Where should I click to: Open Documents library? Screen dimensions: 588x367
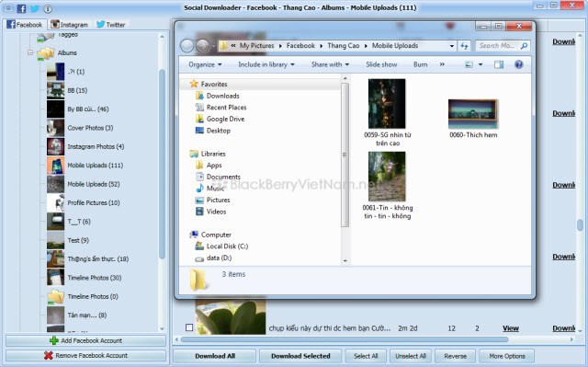click(x=223, y=177)
